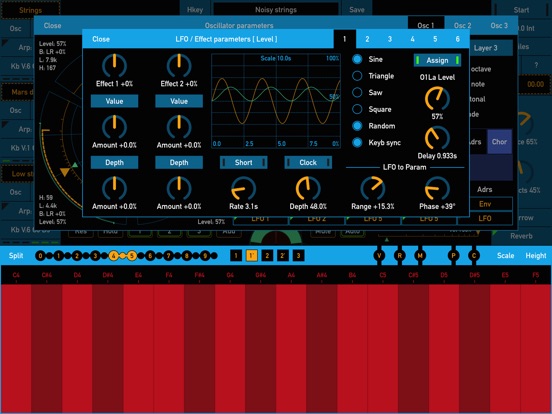Select split point 1 in the Split bar

click(58, 256)
